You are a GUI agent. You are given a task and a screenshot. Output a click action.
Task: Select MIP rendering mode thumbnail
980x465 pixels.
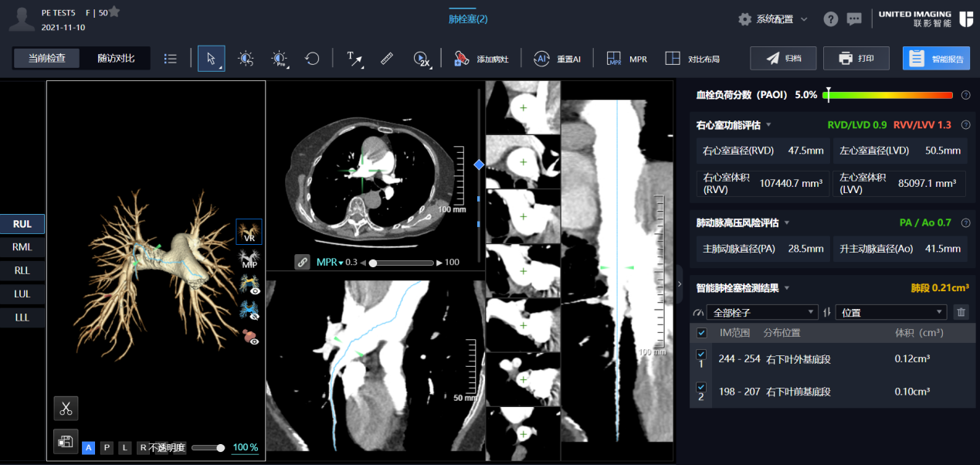tap(249, 258)
